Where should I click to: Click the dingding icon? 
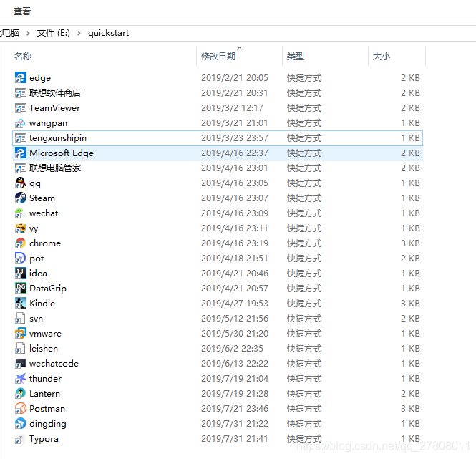[x=20, y=423]
